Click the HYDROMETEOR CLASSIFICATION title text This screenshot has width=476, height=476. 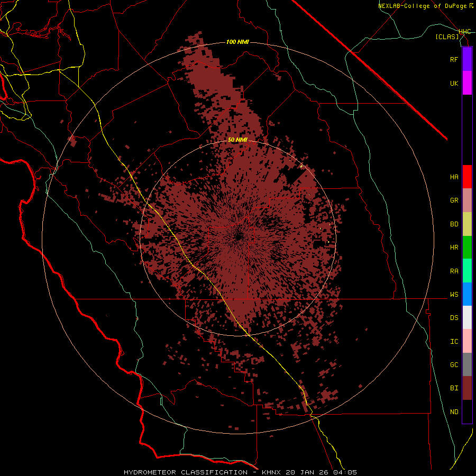pyautogui.click(x=186, y=472)
